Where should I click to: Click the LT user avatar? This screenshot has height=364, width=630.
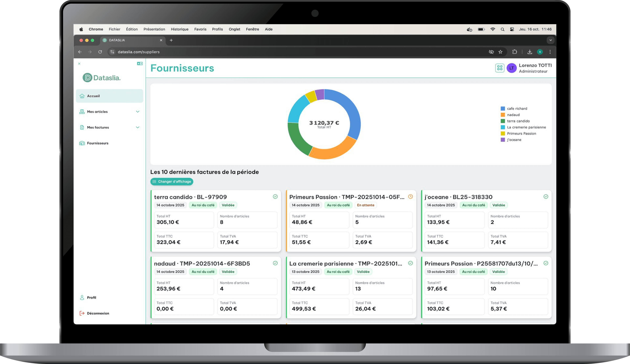point(512,68)
